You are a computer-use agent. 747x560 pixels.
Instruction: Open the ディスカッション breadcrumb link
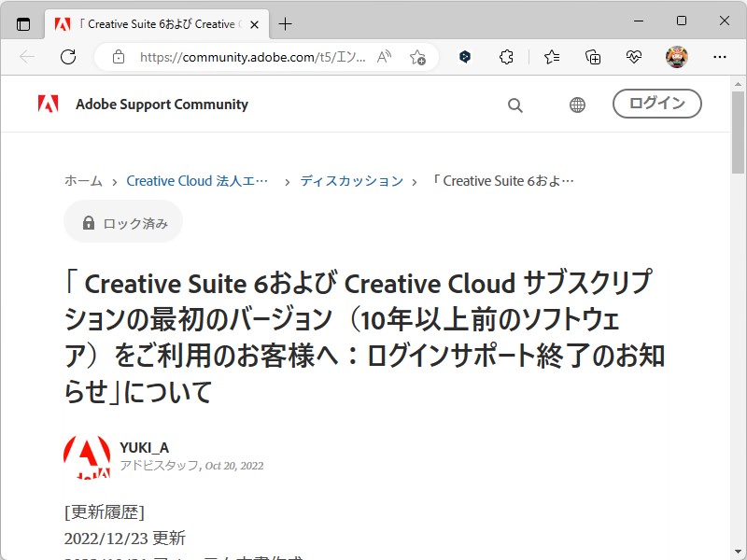point(351,181)
